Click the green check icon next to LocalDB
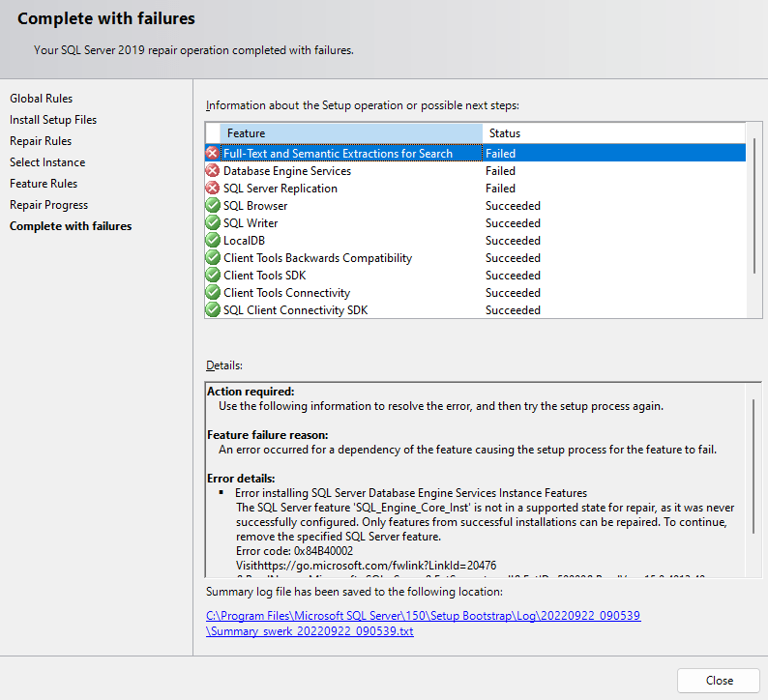The image size is (768, 700). click(x=213, y=241)
